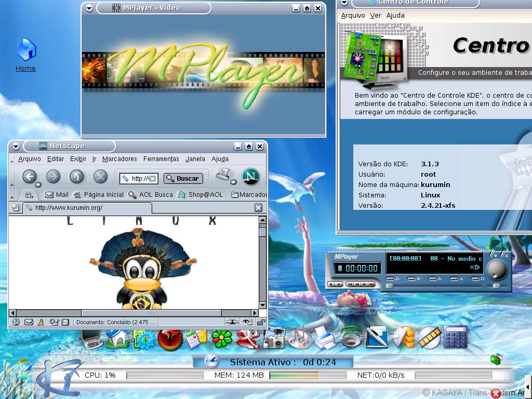Close the kurumin.org tab

(x=259, y=208)
